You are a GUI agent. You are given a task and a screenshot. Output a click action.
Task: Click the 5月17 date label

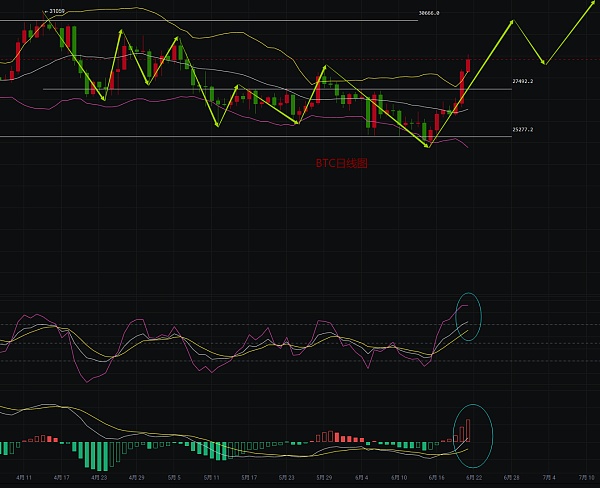(x=249, y=477)
